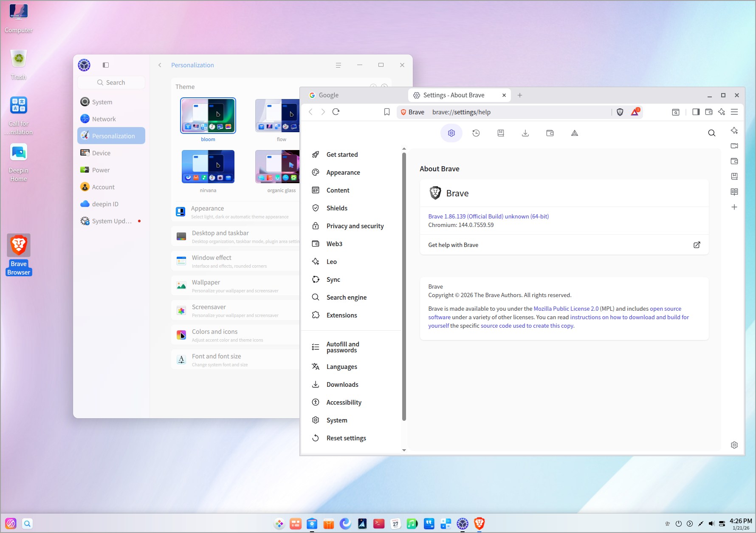Click Get help with Brave
This screenshot has width=756, height=533.
[453, 245]
